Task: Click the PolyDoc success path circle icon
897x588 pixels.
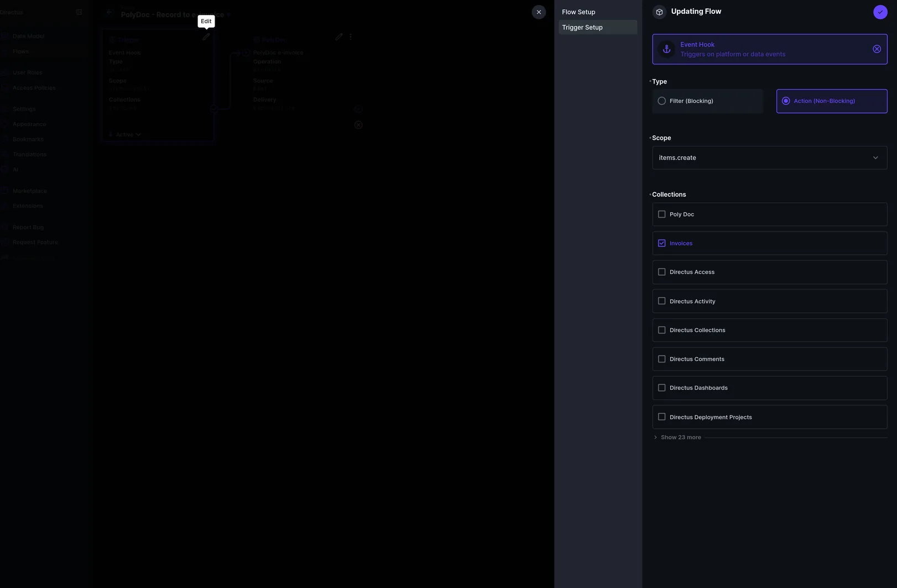Action: tap(358, 109)
